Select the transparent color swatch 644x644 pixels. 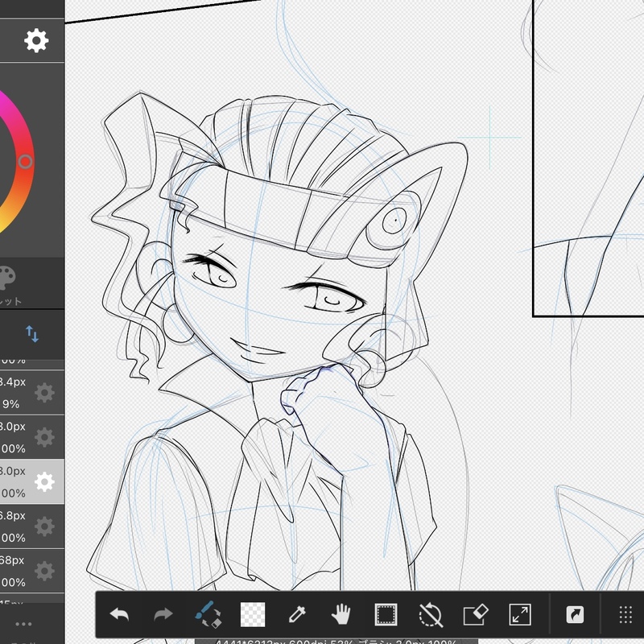pyautogui.click(x=253, y=614)
